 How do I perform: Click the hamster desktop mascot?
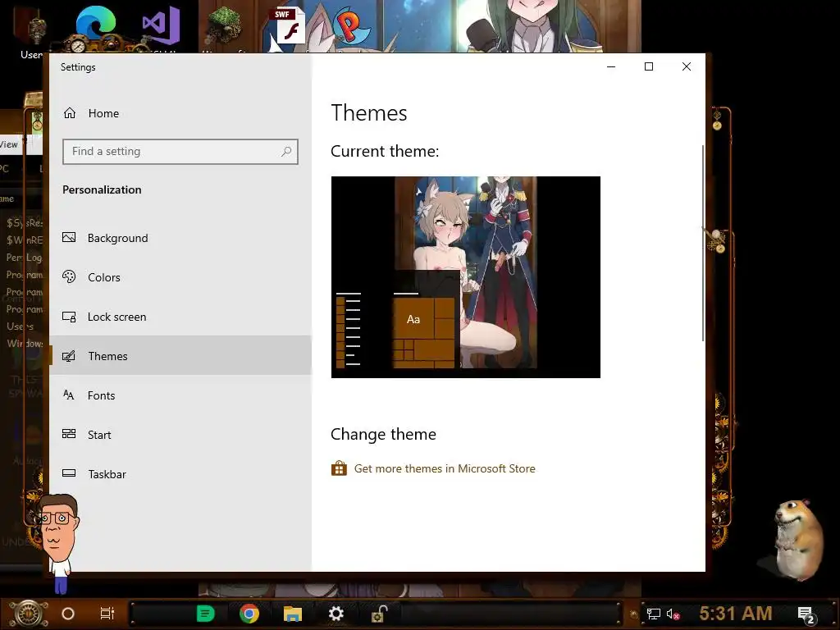tap(798, 538)
